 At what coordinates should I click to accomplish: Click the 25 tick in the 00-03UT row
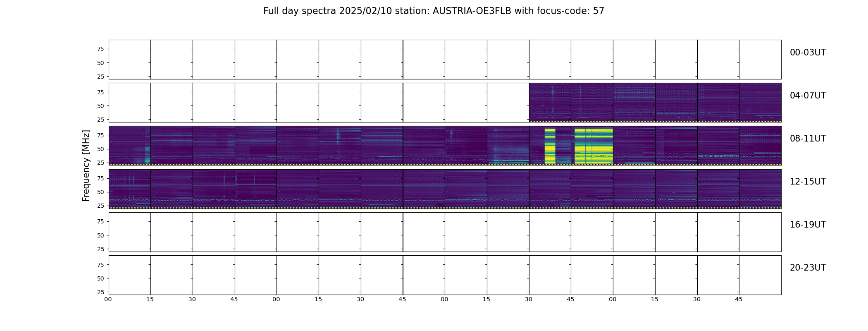tap(100, 77)
